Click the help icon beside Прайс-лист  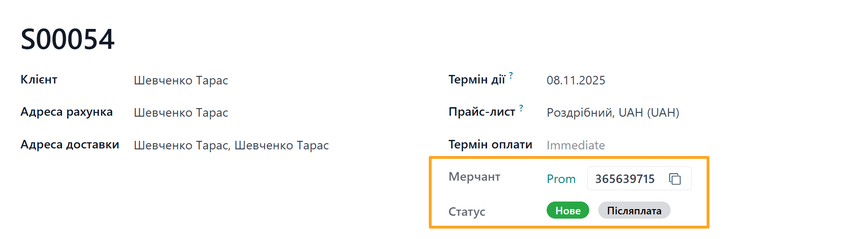pyautogui.click(x=521, y=108)
